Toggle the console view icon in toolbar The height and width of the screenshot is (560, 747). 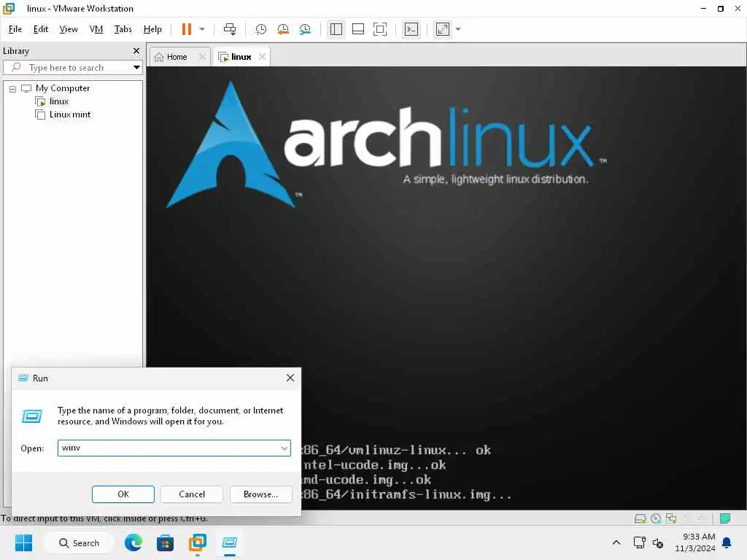coord(411,29)
